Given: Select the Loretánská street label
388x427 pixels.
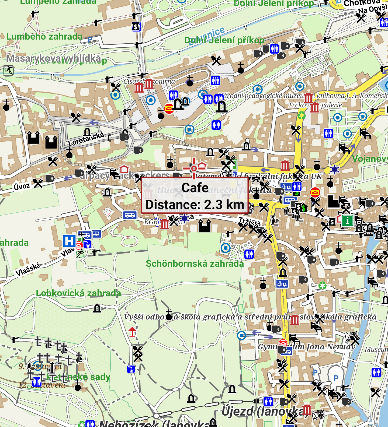Looking at the screenshot, I should coord(85,140).
